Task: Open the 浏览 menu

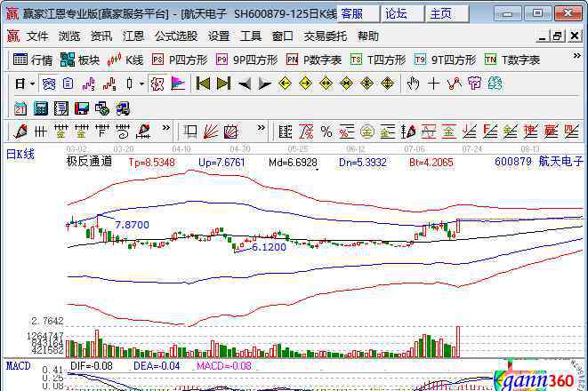Action: pos(69,36)
